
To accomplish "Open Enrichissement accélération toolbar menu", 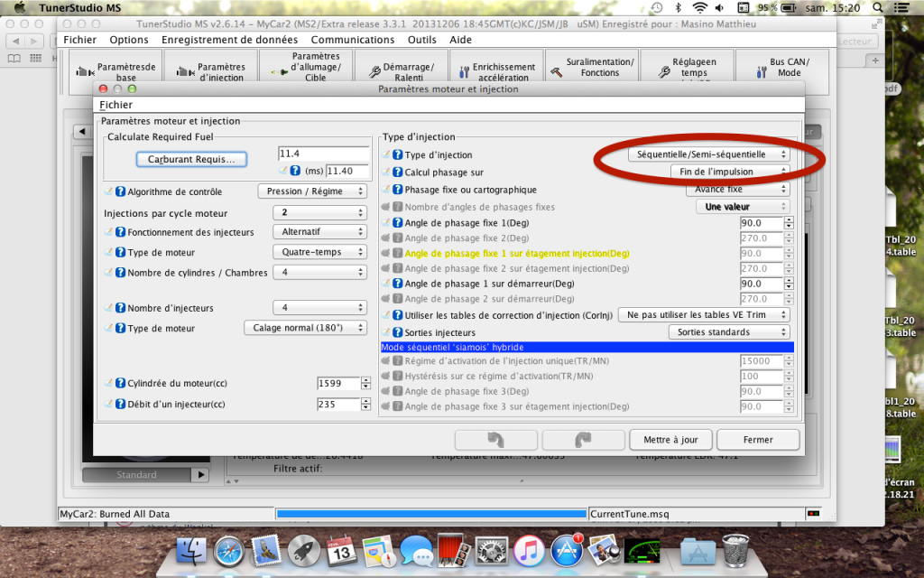I will pyautogui.click(x=496, y=72).
